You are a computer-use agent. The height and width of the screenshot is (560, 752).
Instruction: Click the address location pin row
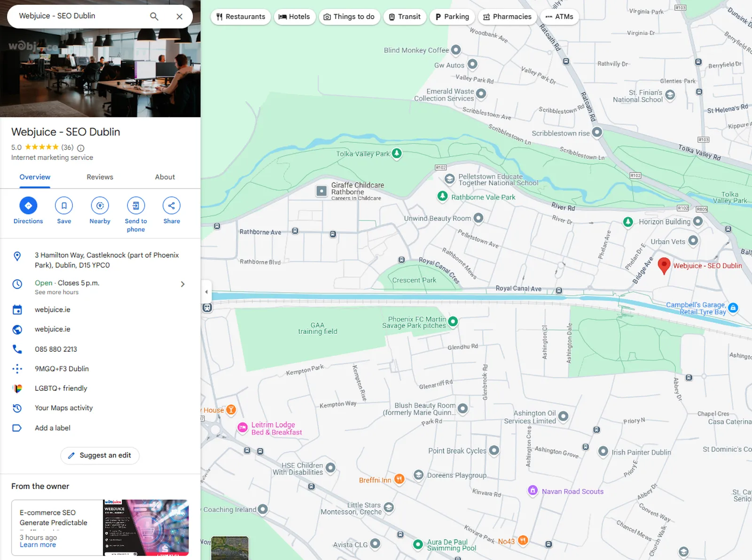(100, 260)
